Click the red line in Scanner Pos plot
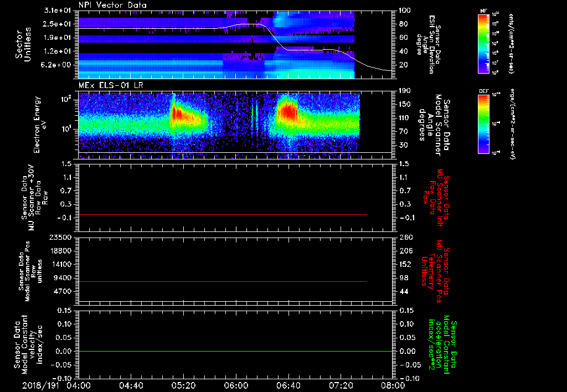Image resolution: width=567 pixels, height=392 pixels. (x=223, y=281)
